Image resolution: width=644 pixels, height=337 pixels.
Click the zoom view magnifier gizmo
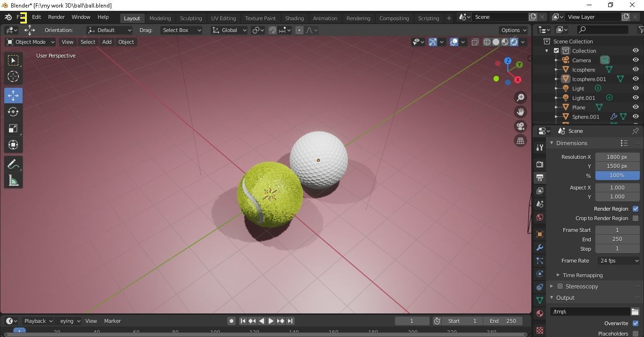[520, 98]
